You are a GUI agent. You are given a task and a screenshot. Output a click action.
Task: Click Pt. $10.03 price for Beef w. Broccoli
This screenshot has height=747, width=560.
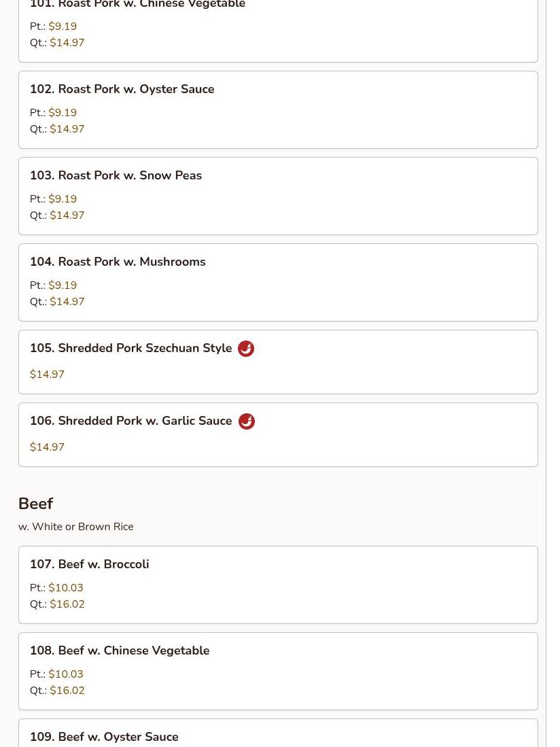pos(56,588)
